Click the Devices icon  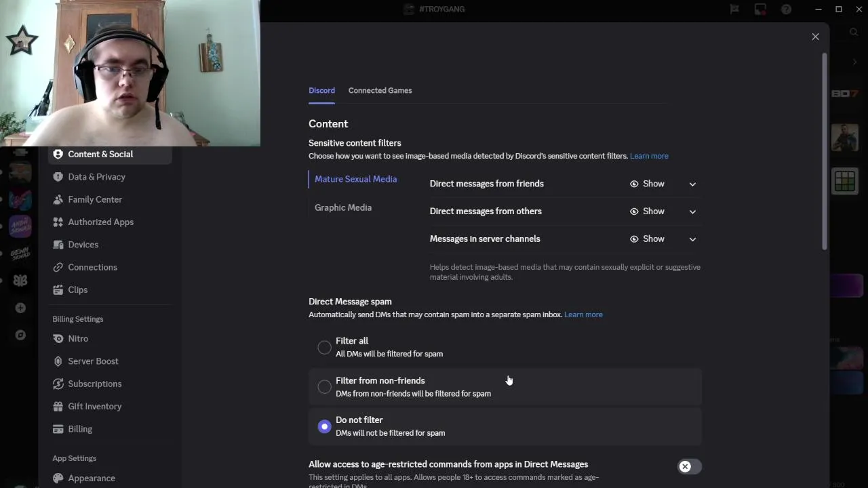click(58, 245)
